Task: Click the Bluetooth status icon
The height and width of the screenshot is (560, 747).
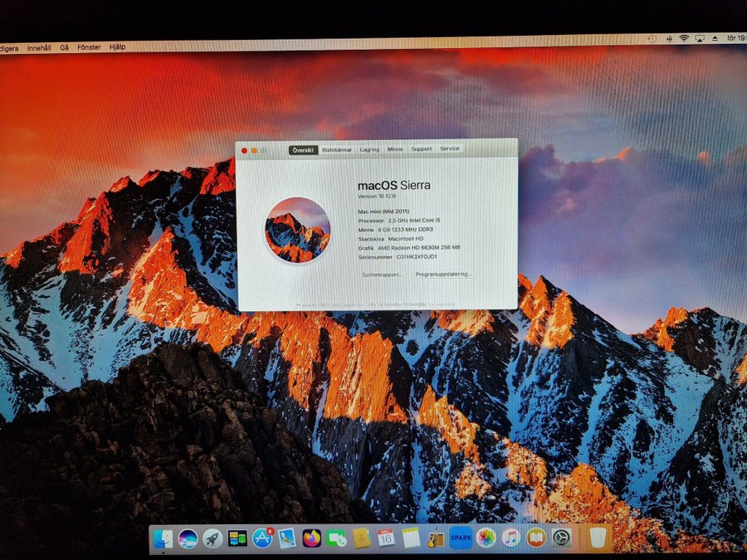Action: click(x=669, y=39)
